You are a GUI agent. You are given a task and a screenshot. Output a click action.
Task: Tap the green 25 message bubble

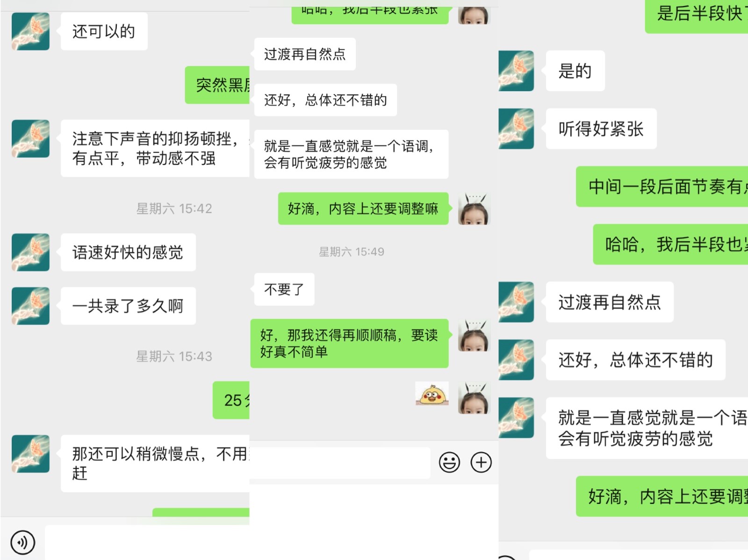click(x=231, y=400)
